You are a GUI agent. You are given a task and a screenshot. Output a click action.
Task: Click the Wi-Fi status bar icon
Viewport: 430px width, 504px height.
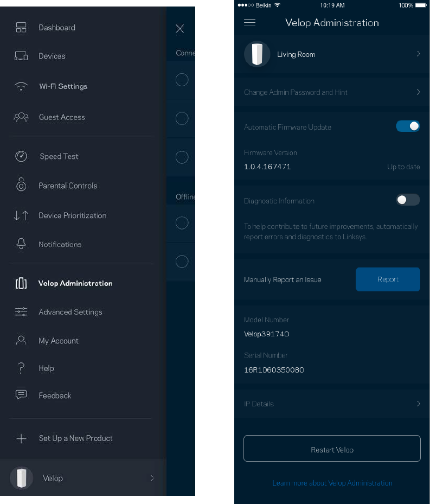278,5
